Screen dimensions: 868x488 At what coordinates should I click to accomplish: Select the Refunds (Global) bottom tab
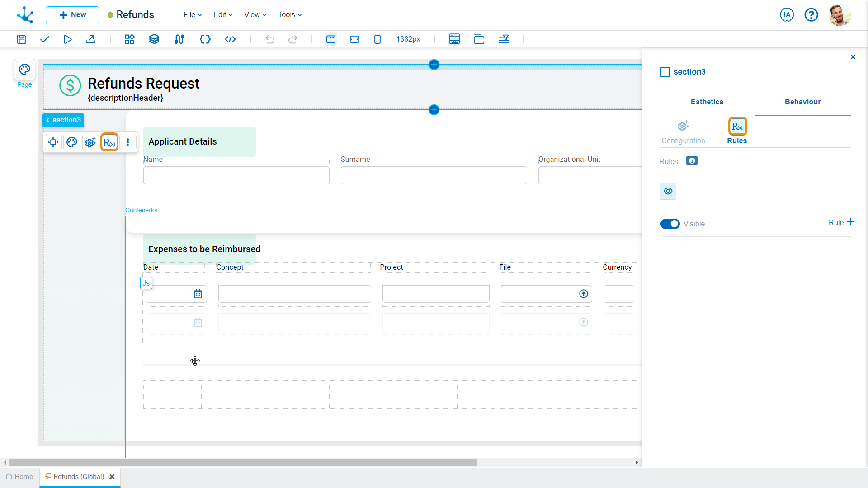coord(79,477)
